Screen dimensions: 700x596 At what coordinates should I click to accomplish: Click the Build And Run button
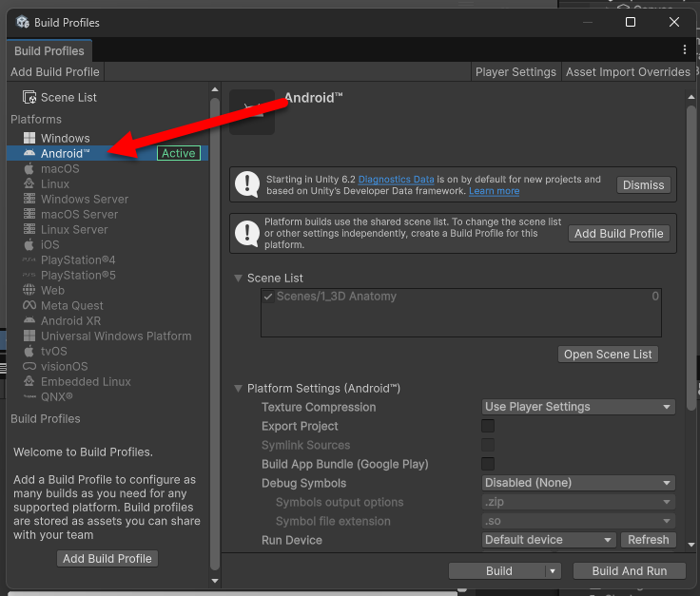629,571
